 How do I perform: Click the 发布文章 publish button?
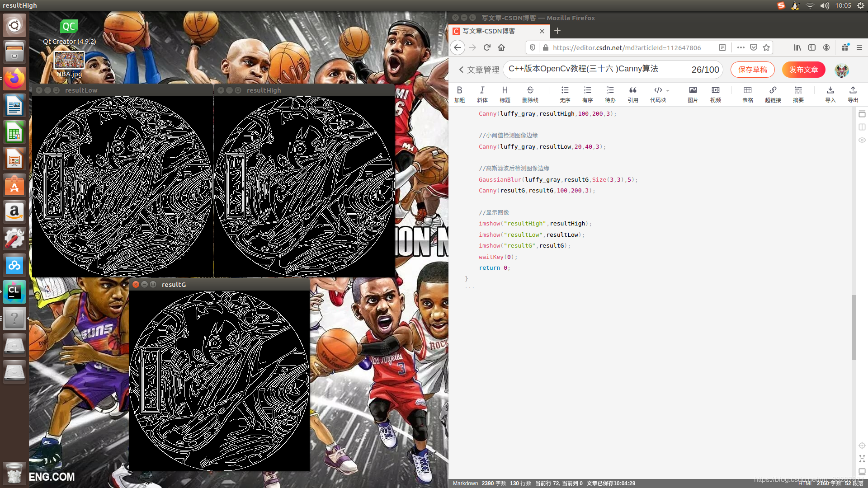pyautogui.click(x=803, y=70)
